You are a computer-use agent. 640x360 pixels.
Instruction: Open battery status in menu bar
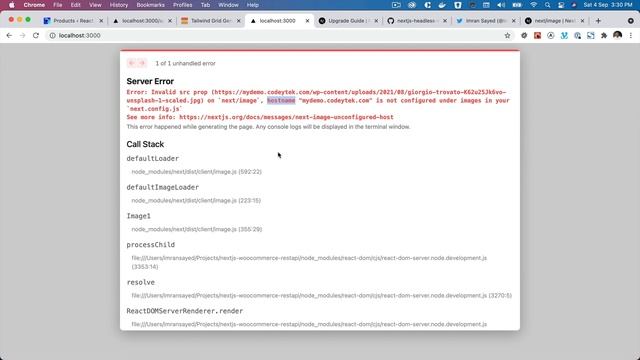tap(517, 5)
